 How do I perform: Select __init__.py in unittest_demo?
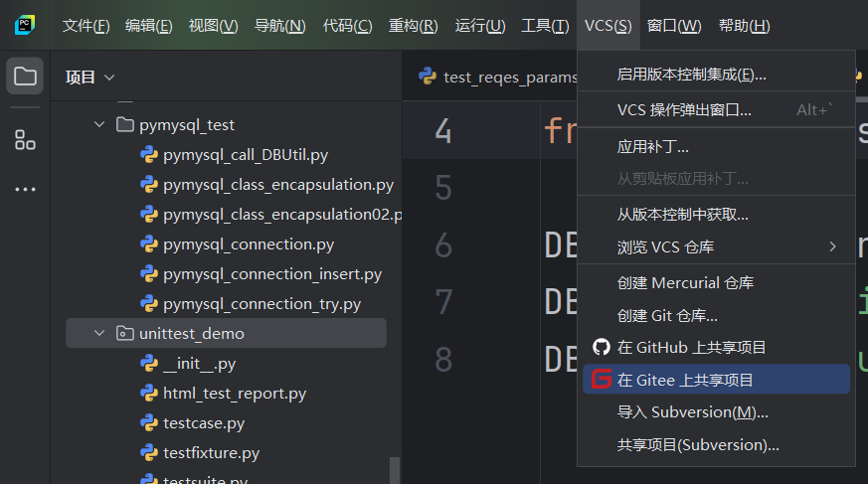click(199, 364)
